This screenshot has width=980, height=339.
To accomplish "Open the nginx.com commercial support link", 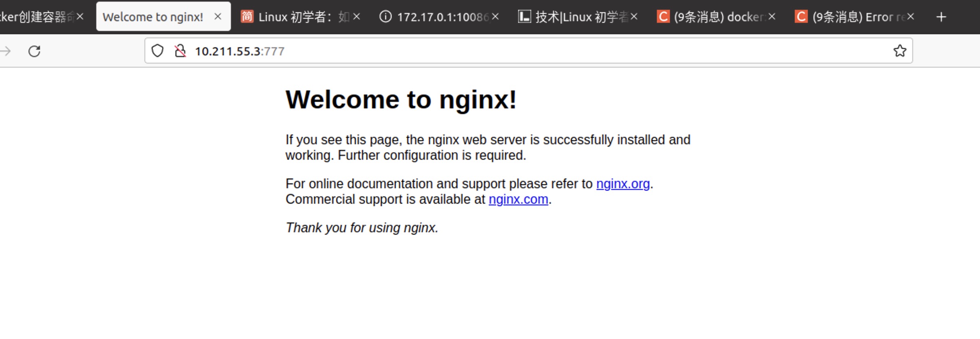I will (x=518, y=199).
